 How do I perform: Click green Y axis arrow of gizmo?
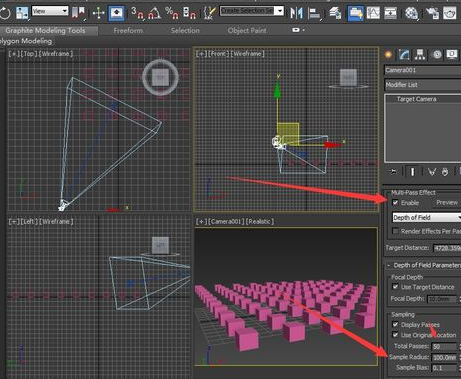coord(277,90)
